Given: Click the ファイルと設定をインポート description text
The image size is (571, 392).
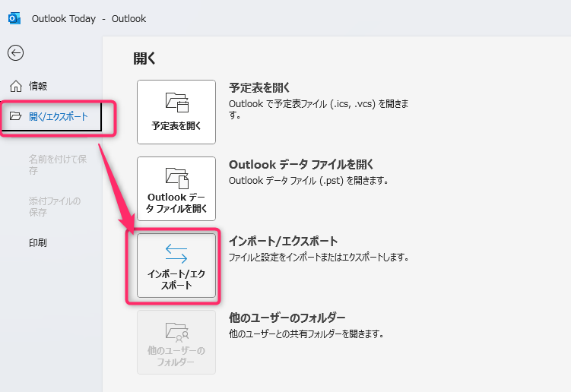Looking at the screenshot, I should 319,258.
